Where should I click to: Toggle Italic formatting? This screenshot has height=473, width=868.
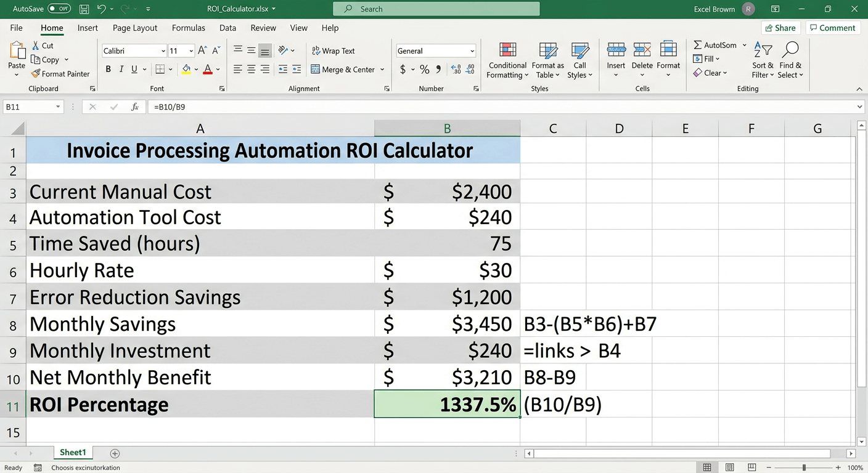(x=121, y=70)
